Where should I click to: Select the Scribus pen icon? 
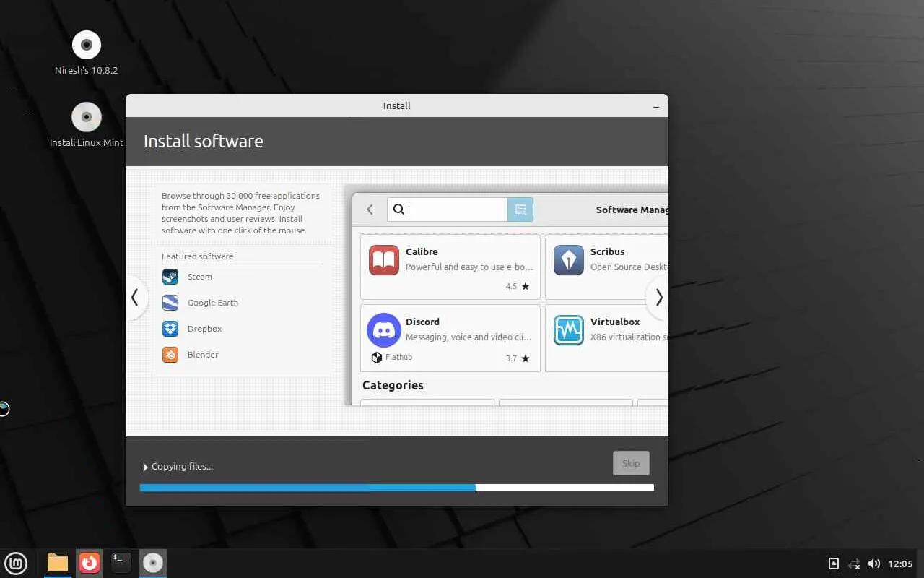[x=569, y=260]
